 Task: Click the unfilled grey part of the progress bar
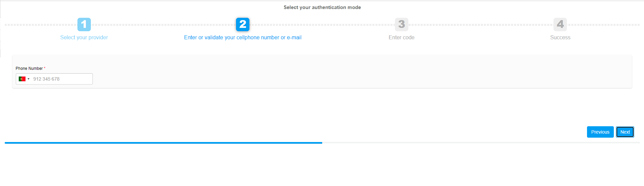(x=481, y=143)
